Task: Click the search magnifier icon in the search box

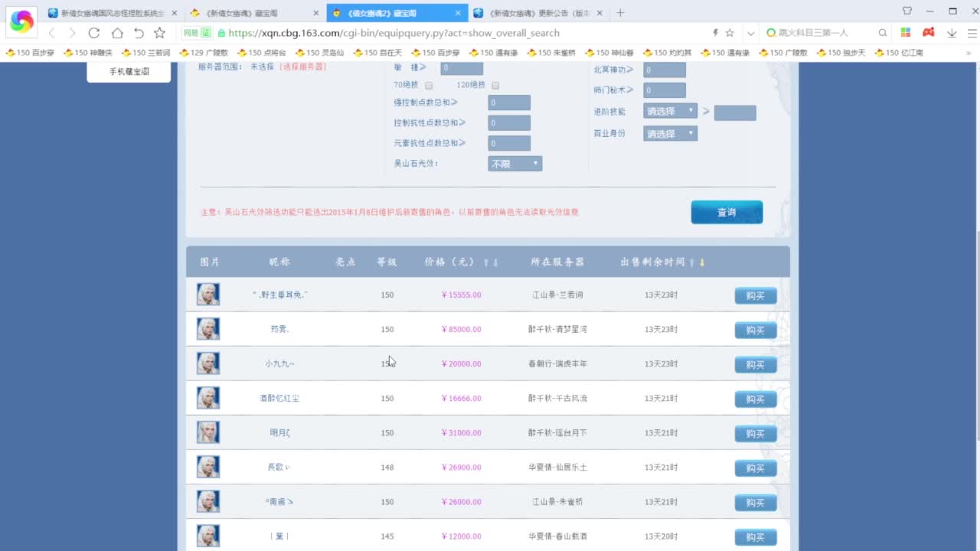Action: tap(883, 33)
